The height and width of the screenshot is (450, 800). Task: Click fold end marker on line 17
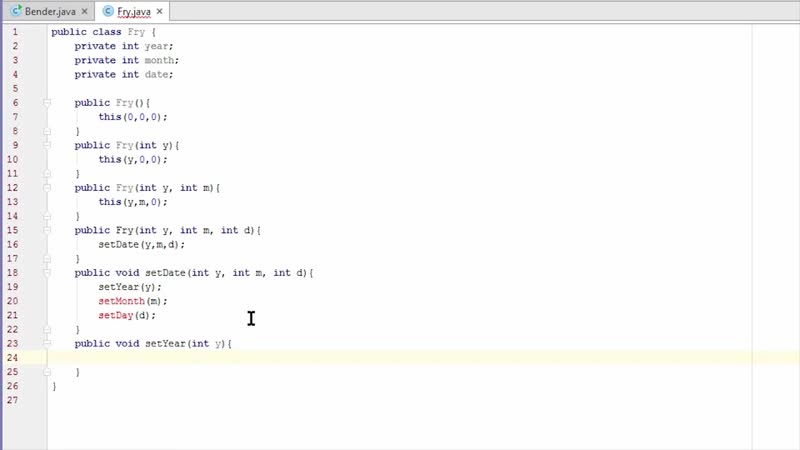coord(47,259)
